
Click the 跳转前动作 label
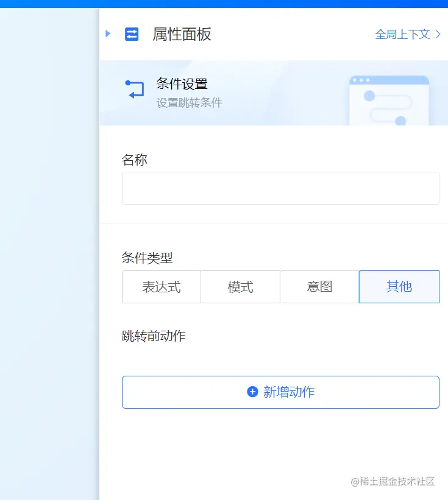154,336
